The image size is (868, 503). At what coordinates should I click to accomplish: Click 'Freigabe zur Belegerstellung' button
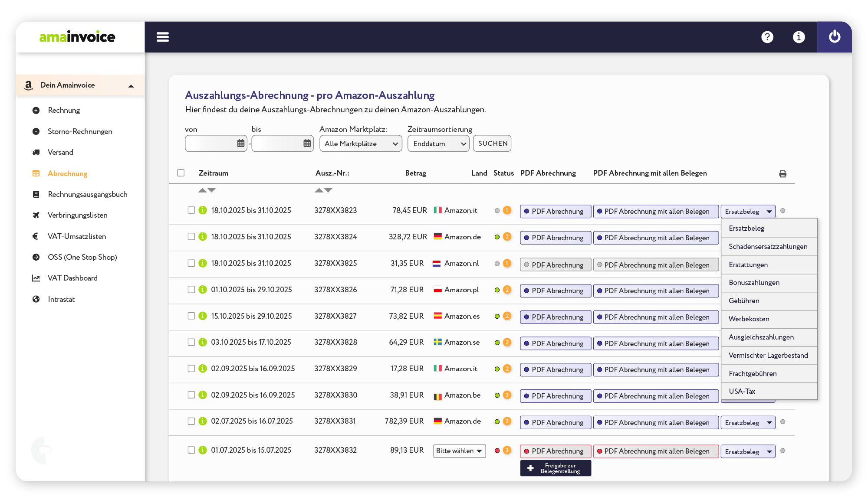click(556, 468)
